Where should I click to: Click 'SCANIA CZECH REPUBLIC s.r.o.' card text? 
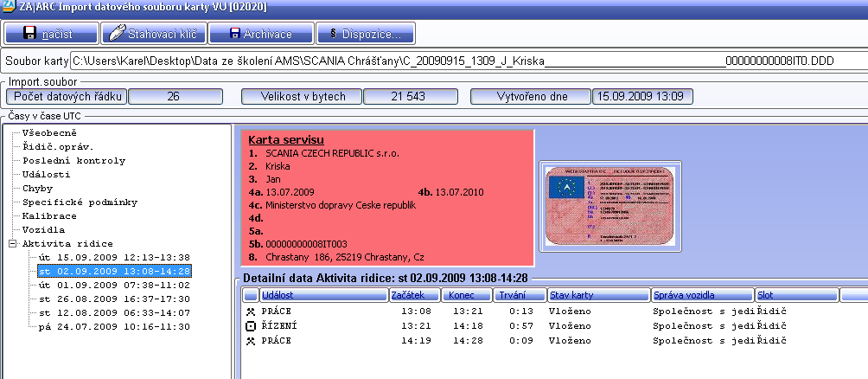(x=332, y=153)
